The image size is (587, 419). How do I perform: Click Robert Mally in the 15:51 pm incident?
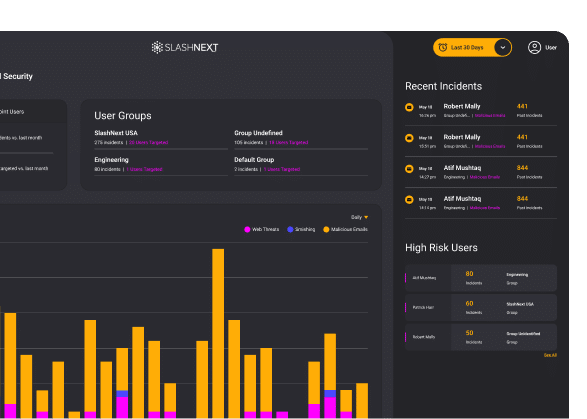click(x=462, y=137)
